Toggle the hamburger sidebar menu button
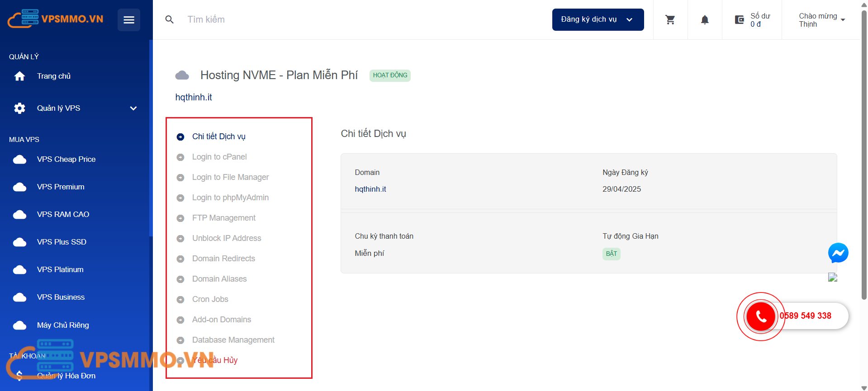Screen dimensions: 868x391 click(x=129, y=20)
